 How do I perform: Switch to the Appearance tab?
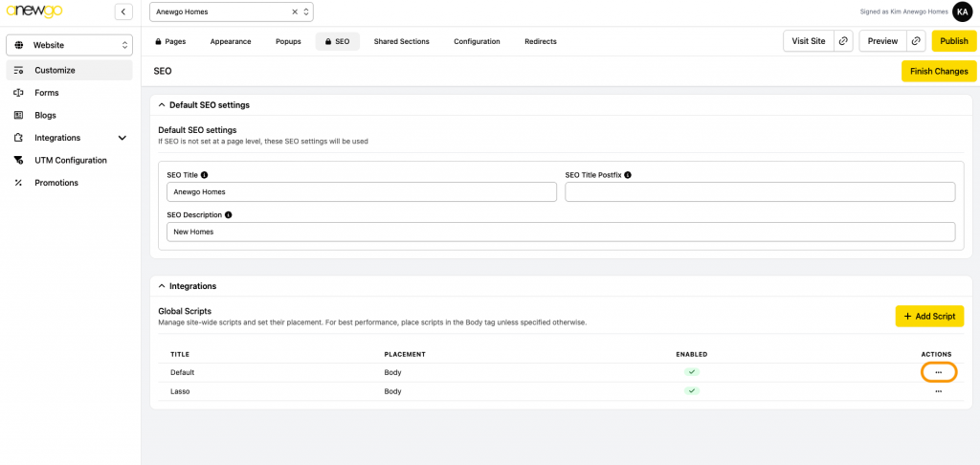click(x=231, y=41)
